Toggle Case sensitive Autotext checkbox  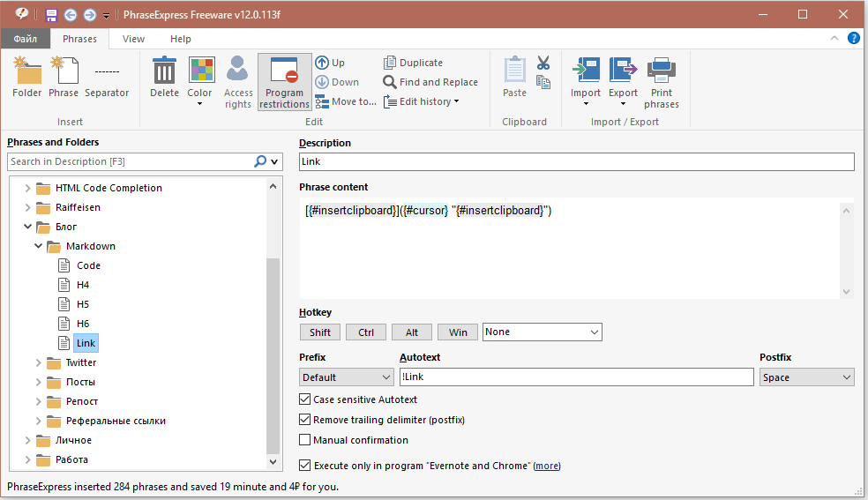[x=304, y=399]
